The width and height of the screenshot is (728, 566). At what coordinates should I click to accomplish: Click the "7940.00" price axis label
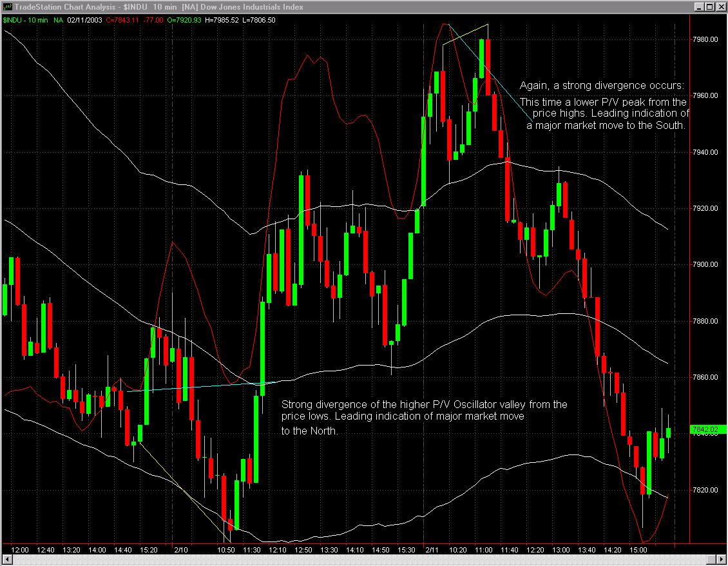(705, 152)
